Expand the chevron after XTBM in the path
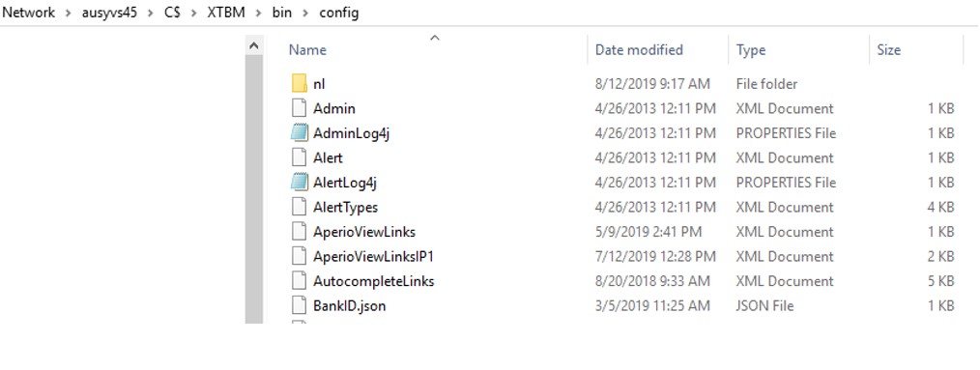The height and width of the screenshot is (370, 980). point(258,13)
